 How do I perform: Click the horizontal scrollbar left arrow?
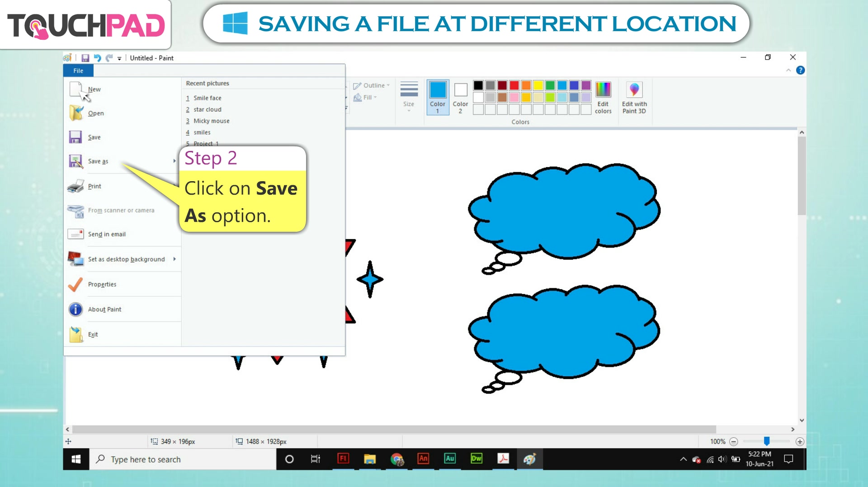pyautogui.click(x=67, y=430)
